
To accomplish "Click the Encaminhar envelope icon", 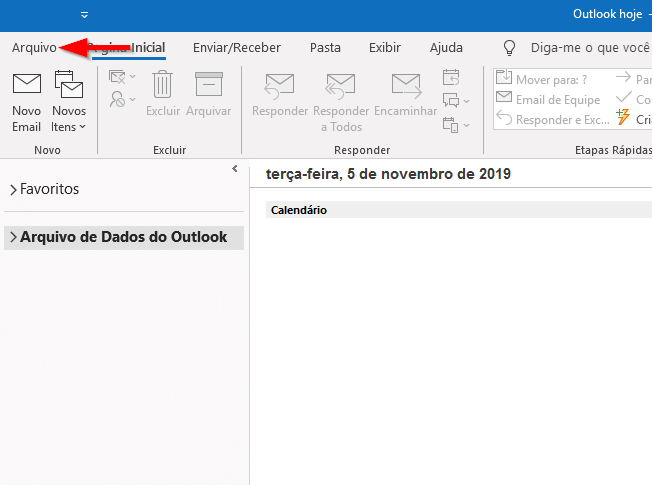I will (x=406, y=85).
